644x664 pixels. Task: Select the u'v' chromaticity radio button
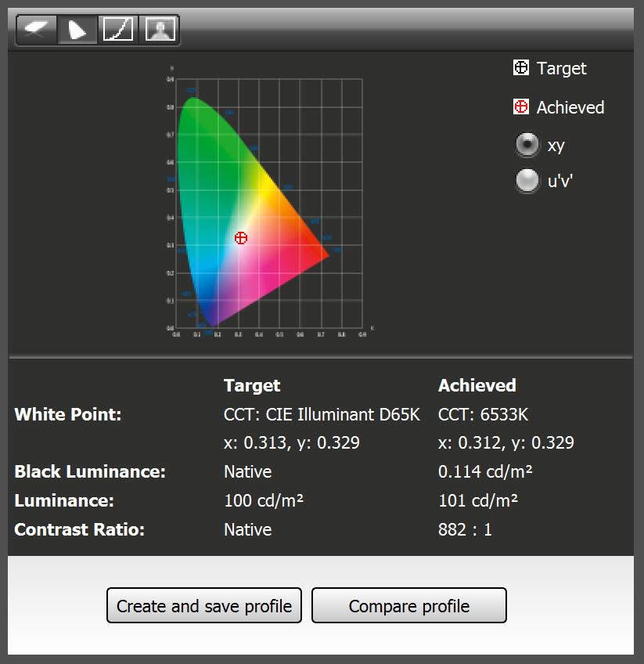[x=527, y=181]
